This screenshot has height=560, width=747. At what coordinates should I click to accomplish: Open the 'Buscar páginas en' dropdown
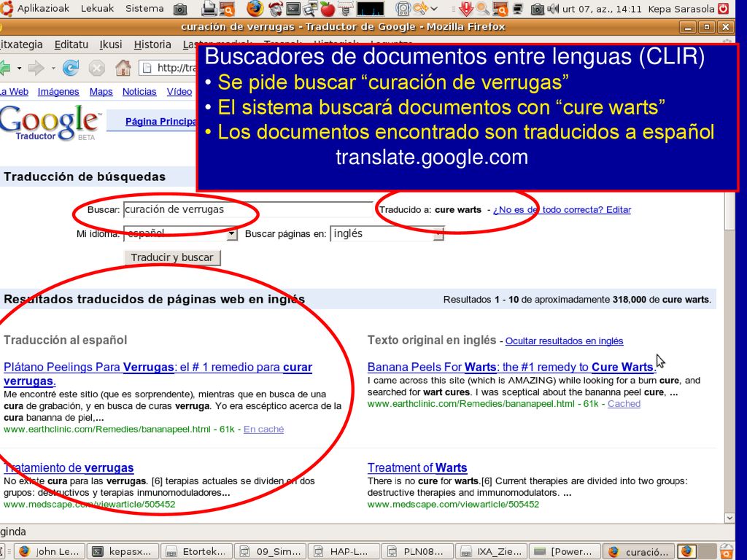pyautogui.click(x=387, y=234)
